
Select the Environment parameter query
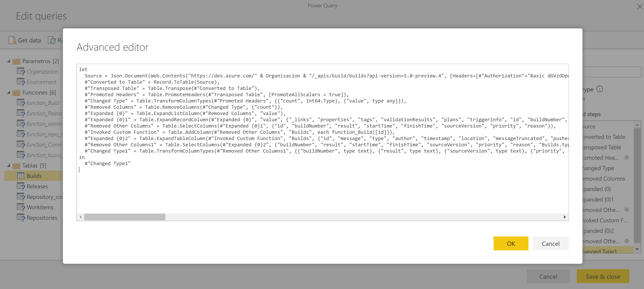[x=41, y=82]
